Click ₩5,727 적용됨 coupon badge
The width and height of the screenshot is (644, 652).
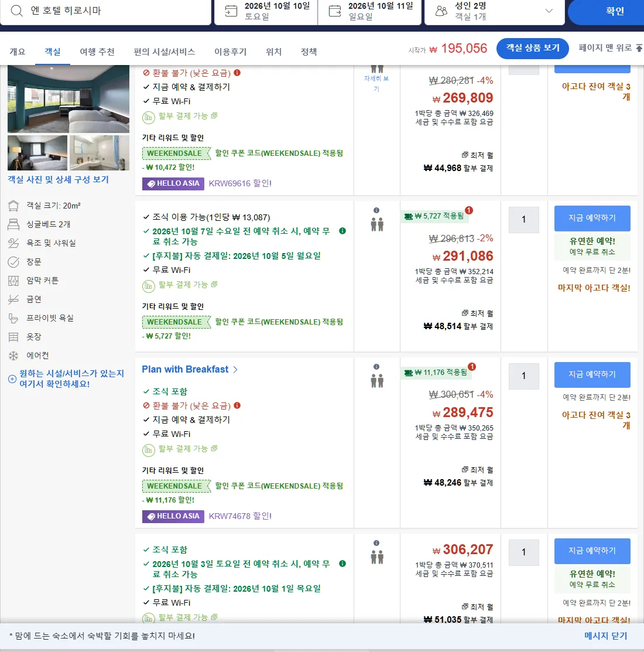point(433,216)
